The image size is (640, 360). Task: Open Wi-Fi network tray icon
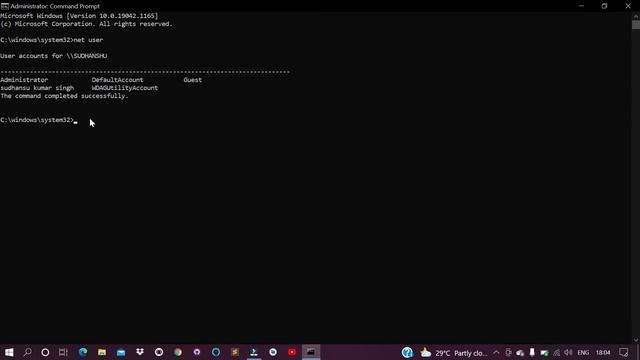coord(557,353)
